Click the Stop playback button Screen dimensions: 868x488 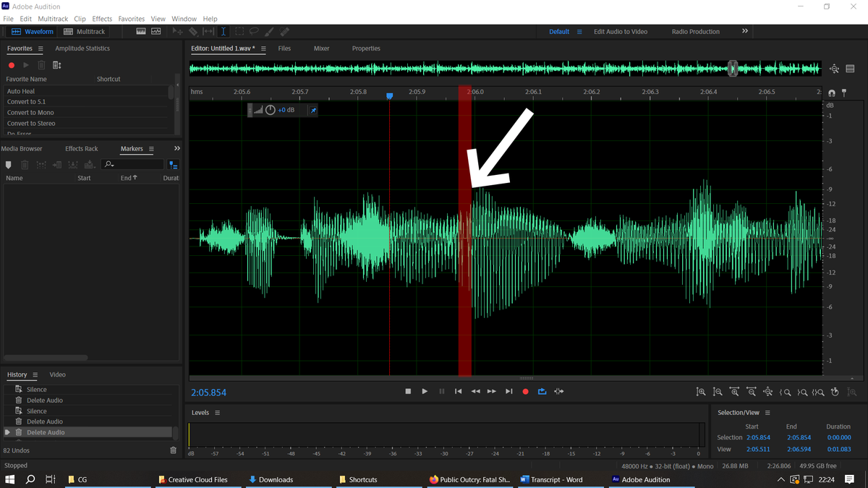point(408,391)
